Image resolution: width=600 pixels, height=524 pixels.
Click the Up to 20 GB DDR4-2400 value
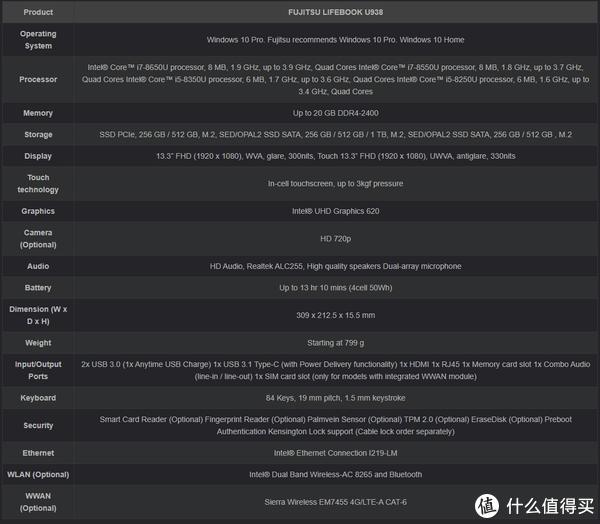pos(336,113)
